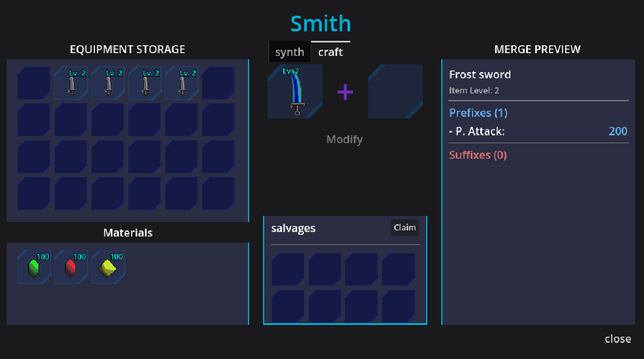This screenshot has width=644, height=359.
Task: Claim the salvages
Action: click(x=404, y=228)
